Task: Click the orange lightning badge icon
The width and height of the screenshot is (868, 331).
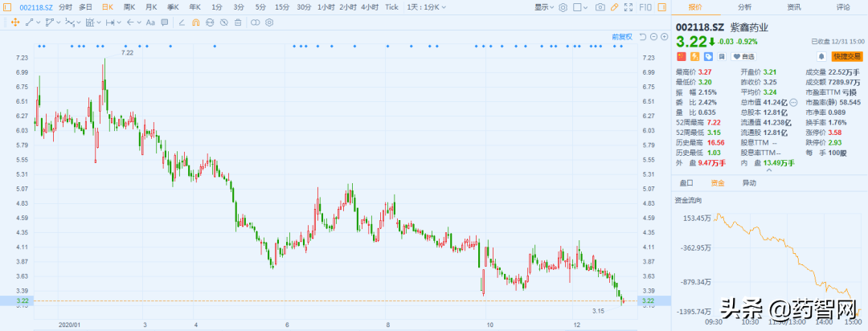Action: coord(694,56)
